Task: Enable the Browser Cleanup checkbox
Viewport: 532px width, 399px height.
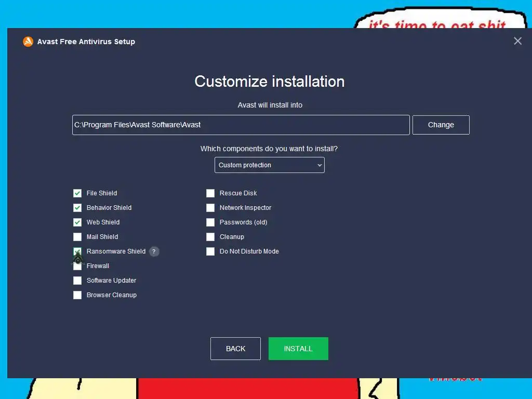Action: coord(77,295)
